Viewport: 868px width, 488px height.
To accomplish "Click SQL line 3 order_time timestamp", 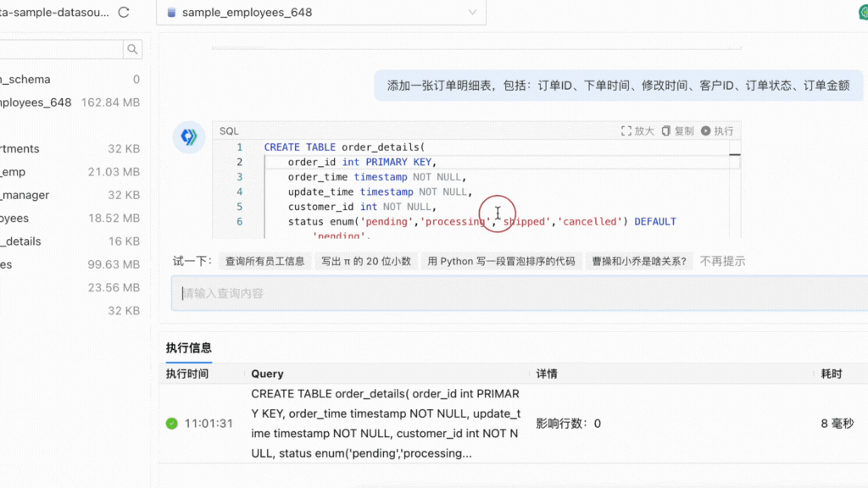I will click(377, 177).
